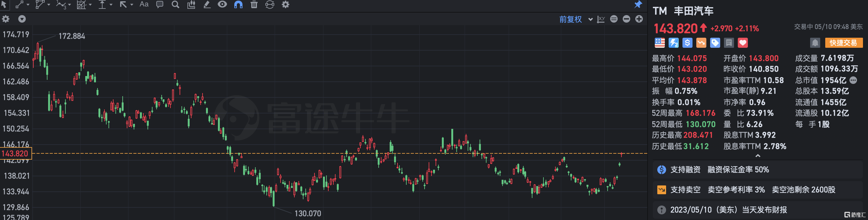Toggle the red heart watchlist favorite

pyautogui.click(x=743, y=43)
